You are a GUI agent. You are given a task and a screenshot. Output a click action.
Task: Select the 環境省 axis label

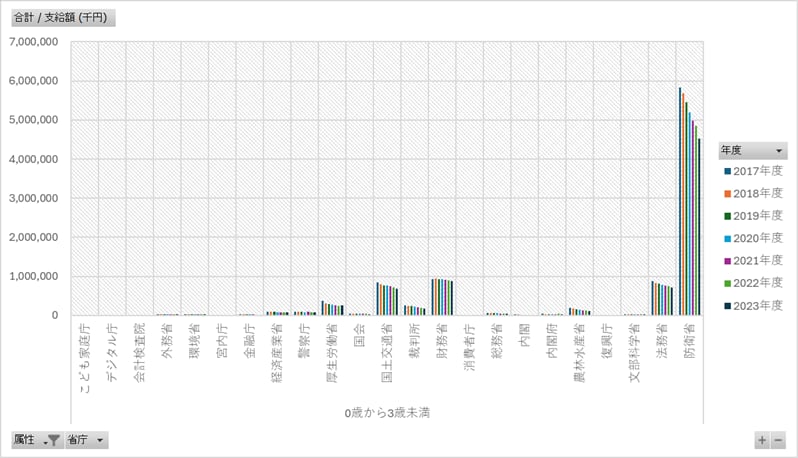click(x=195, y=340)
